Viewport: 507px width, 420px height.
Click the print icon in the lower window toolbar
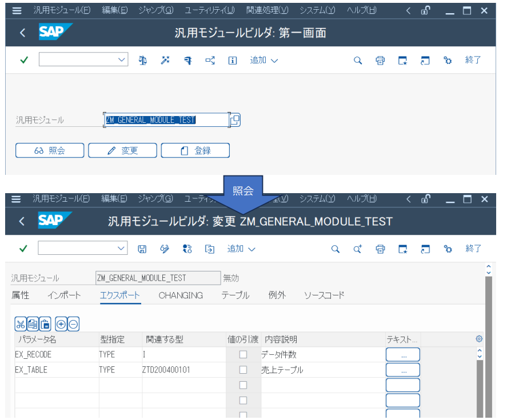point(380,249)
